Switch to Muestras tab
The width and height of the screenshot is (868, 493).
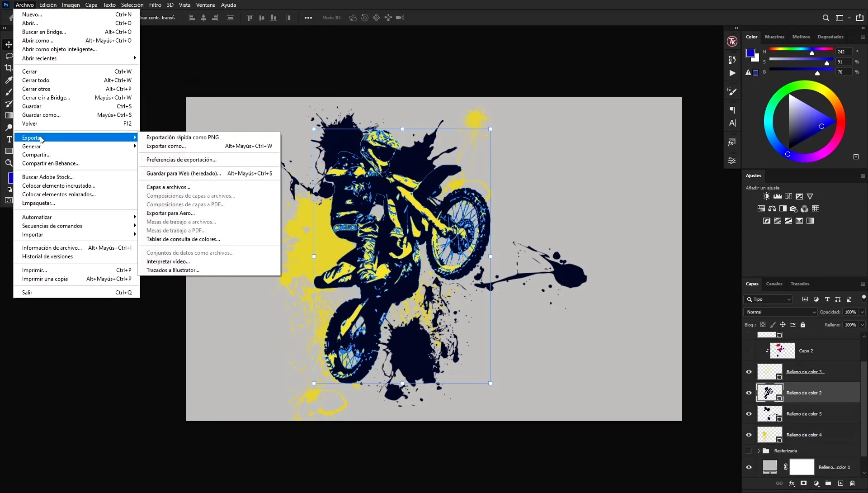(x=774, y=37)
